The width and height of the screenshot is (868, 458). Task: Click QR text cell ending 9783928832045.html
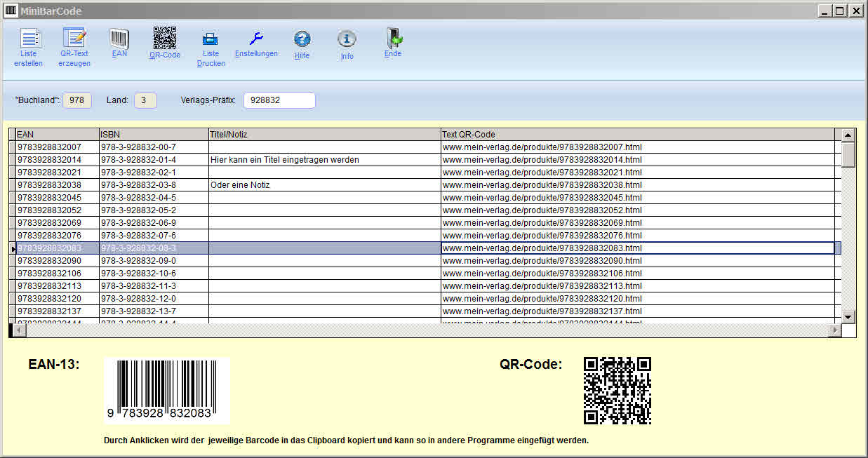[638, 198]
